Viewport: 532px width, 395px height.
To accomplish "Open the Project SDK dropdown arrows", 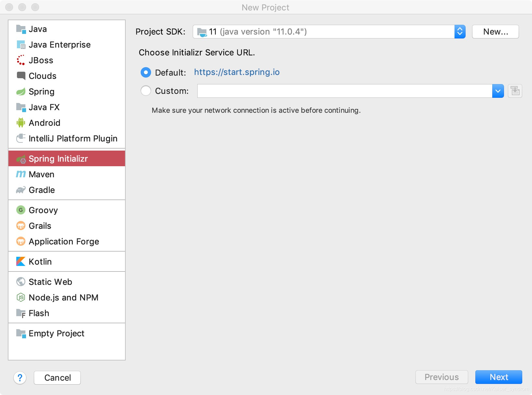I will (x=460, y=32).
